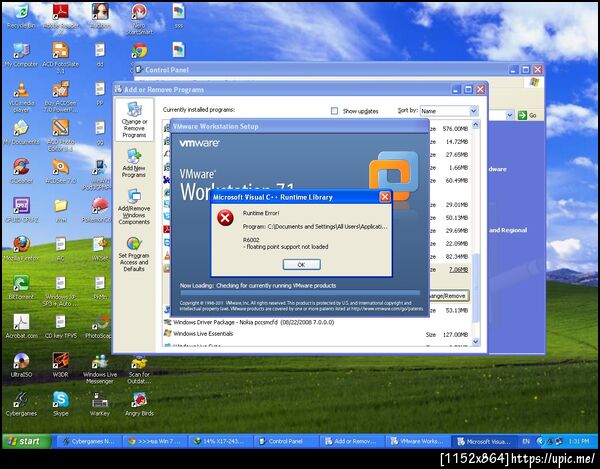The height and width of the screenshot is (469, 600).
Task: Open the VLC media player shortcut
Action: coord(21,96)
